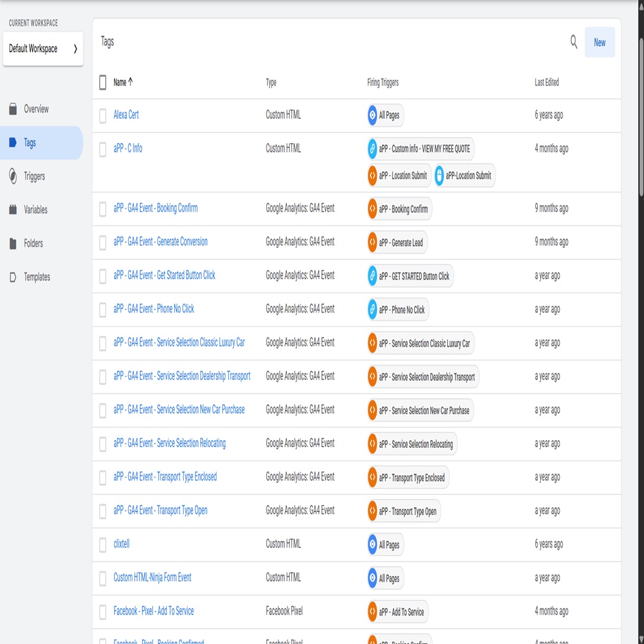Click the form submit icon on aPP-Location Submit chip

tap(440, 175)
